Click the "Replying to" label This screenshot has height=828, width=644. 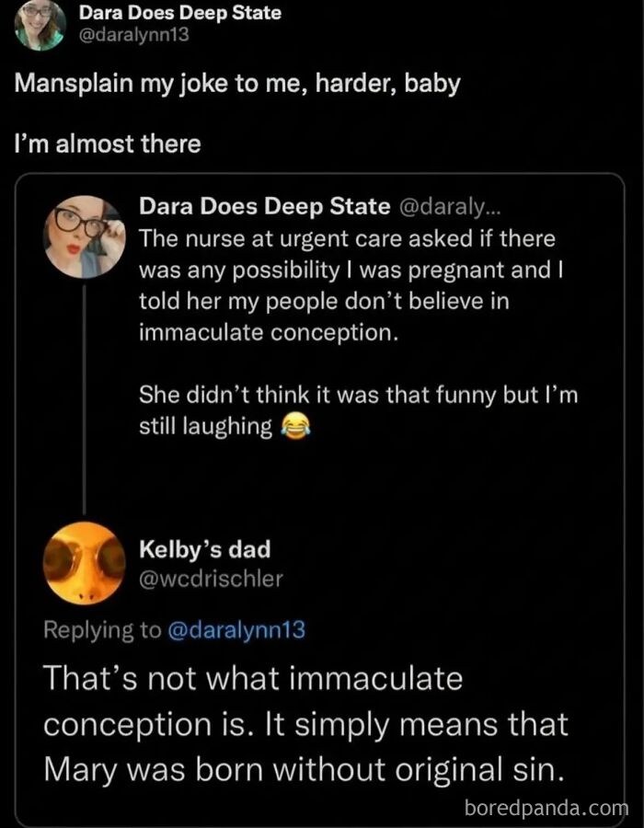103,630
